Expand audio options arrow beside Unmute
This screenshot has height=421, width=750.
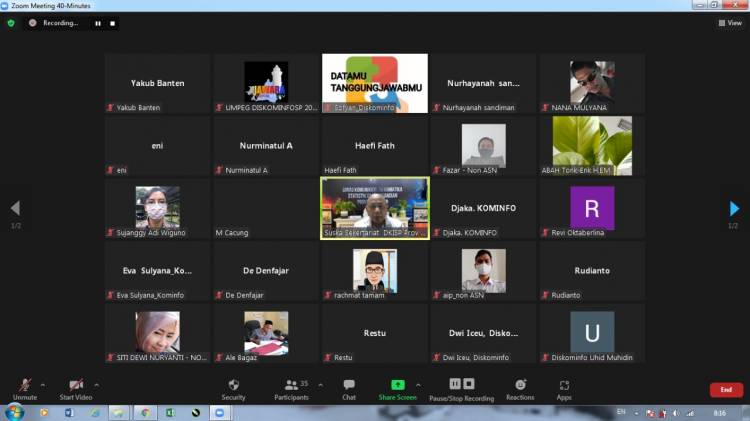(x=42, y=384)
